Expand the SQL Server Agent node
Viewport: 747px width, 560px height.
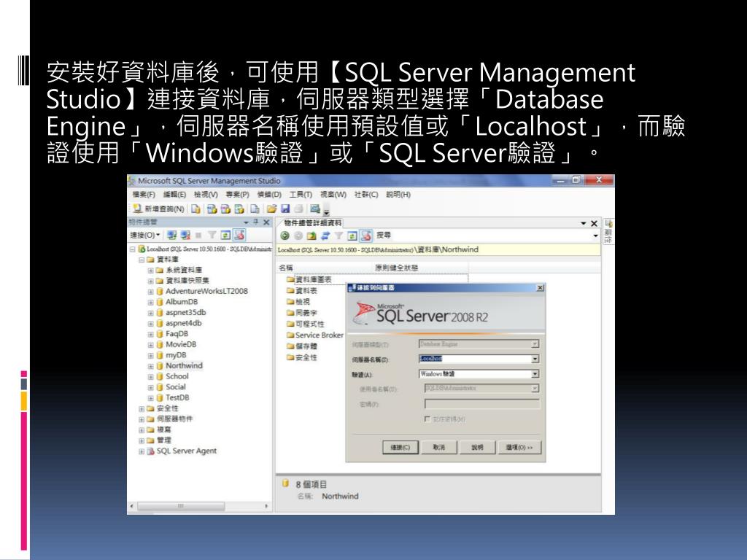click(142, 451)
